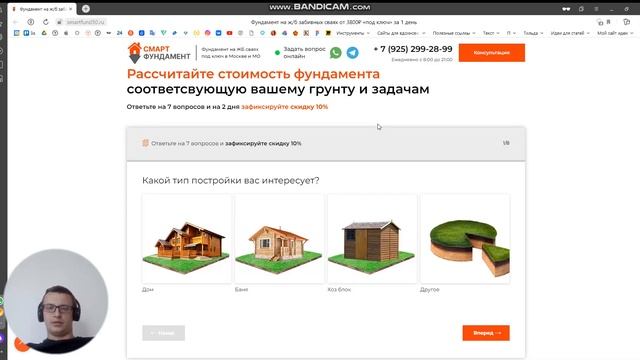Open the red YouTube bookmark icon
640x360 pixels.
pos(229,33)
